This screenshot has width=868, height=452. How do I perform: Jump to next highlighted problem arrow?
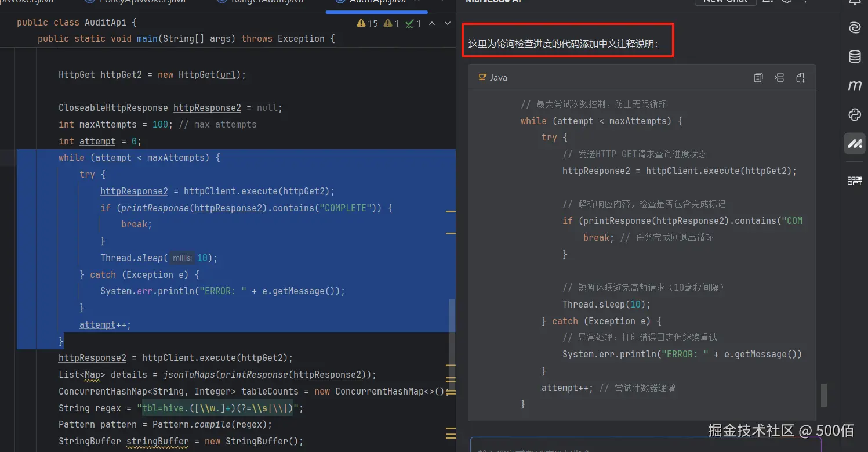click(447, 23)
